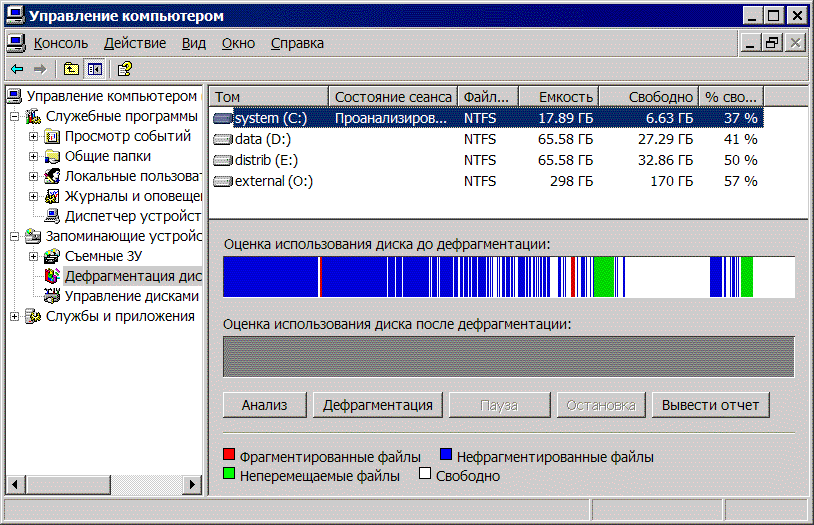The image size is (814, 525).
Task: Sort by the % сво... column header
Action: [731, 97]
